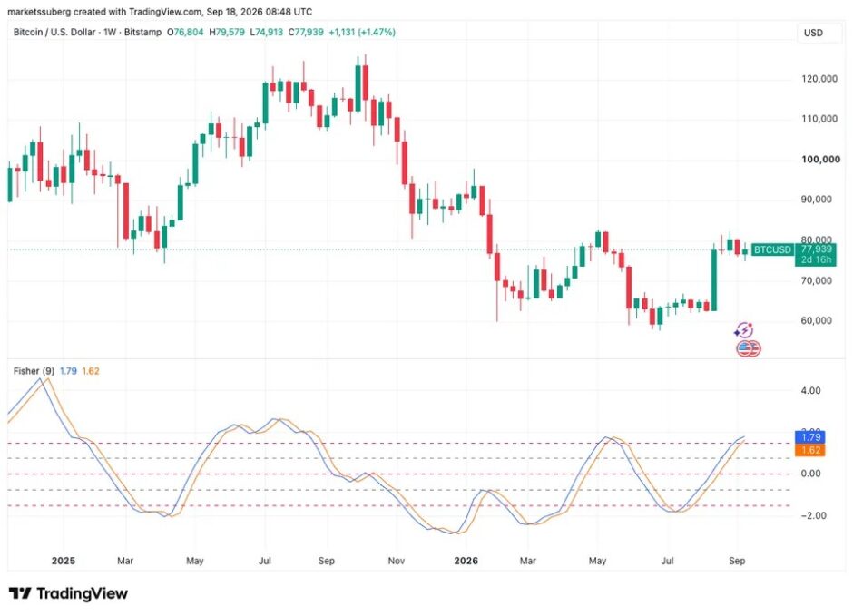Click the Mar label right after 2026
The width and height of the screenshot is (853, 616).
[528, 561]
